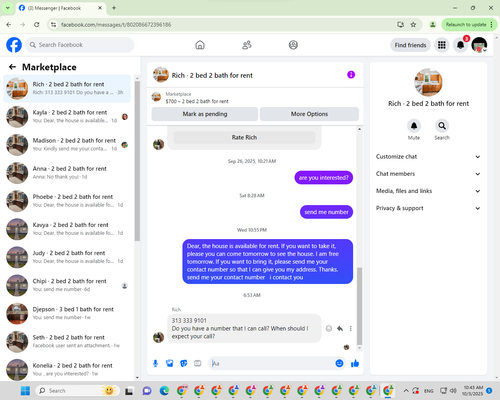500x400 pixels.
Task: Click Relaunch to update button
Action: coord(469,25)
